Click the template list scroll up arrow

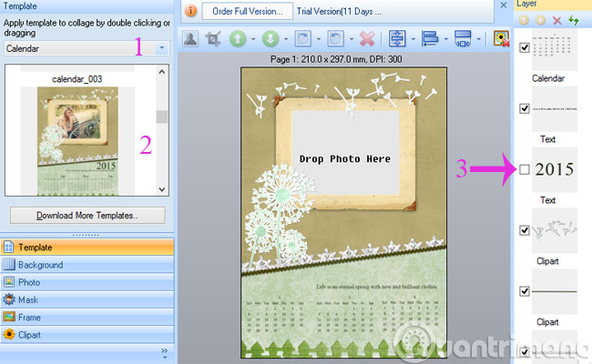pyautogui.click(x=162, y=72)
